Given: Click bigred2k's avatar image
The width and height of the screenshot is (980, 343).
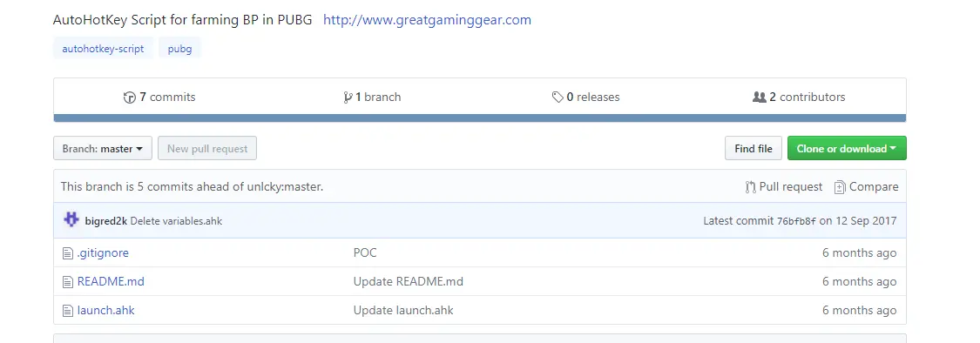Looking at the screenshot, I should tap(72, 220).
